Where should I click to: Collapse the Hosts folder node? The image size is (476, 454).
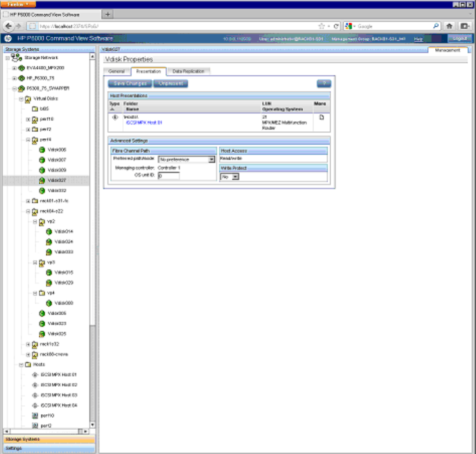[x=21, y=365]
